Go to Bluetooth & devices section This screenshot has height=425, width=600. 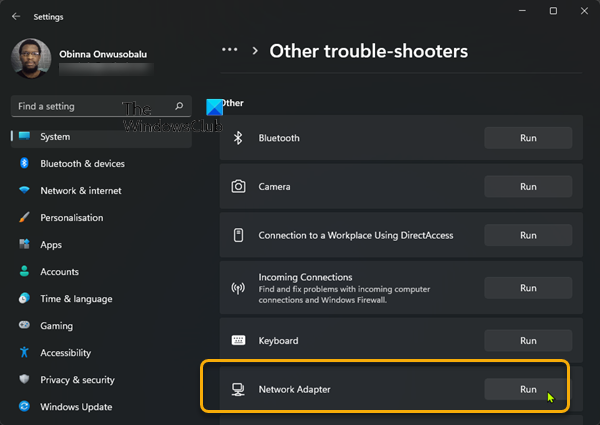point(82,164)
